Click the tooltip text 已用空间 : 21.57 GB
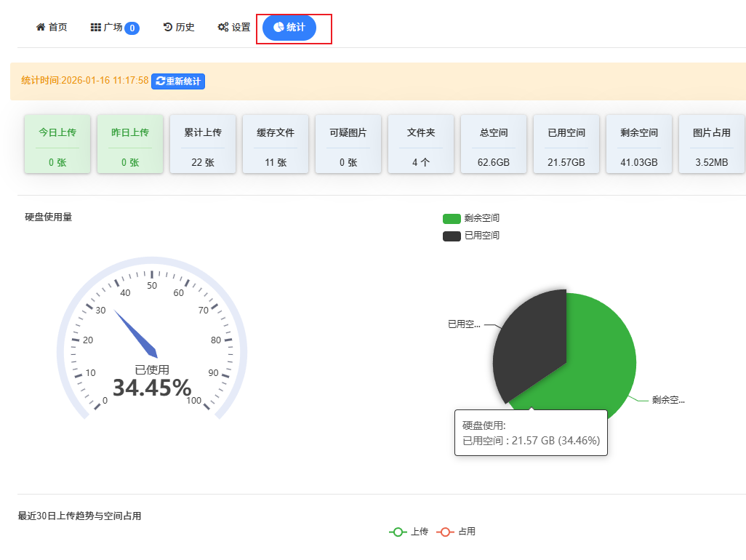The image size is (746, 560). [x=531, y=441]
